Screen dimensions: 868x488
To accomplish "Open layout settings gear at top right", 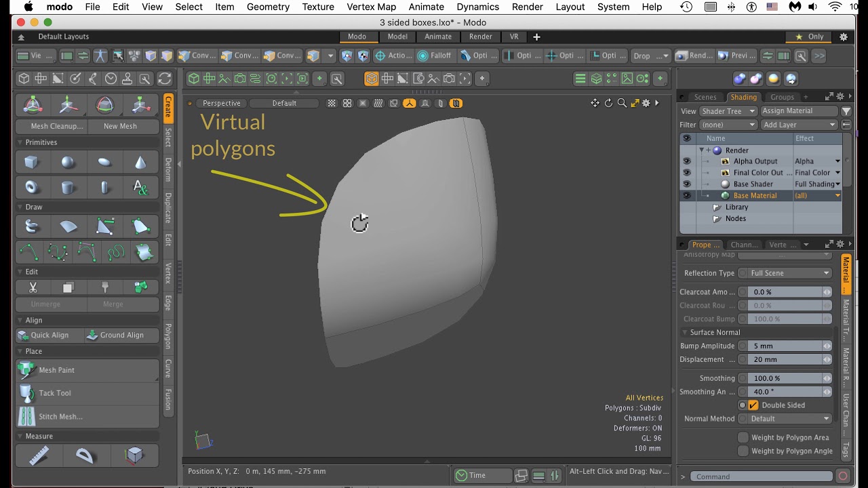I will pos(844,37).
